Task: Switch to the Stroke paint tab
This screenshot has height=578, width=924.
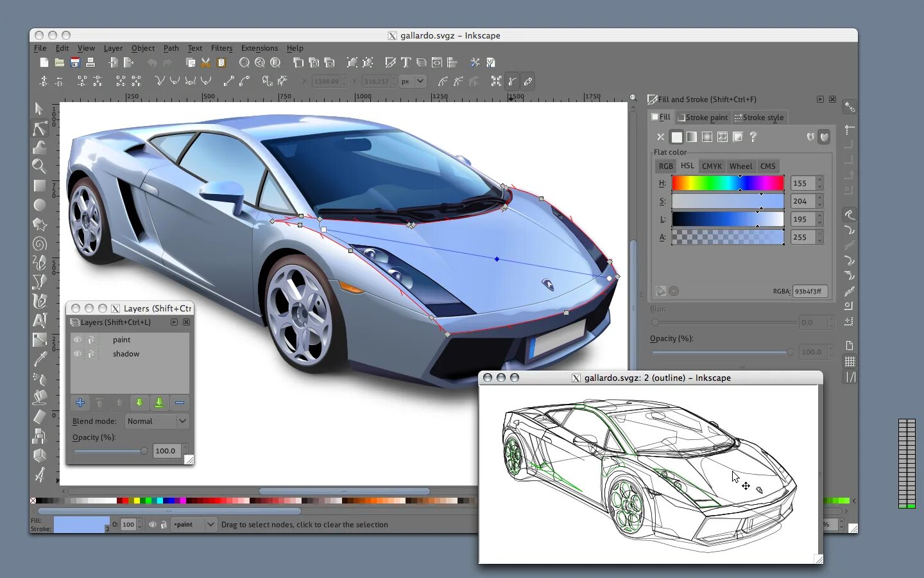Action: coord(703,118)
